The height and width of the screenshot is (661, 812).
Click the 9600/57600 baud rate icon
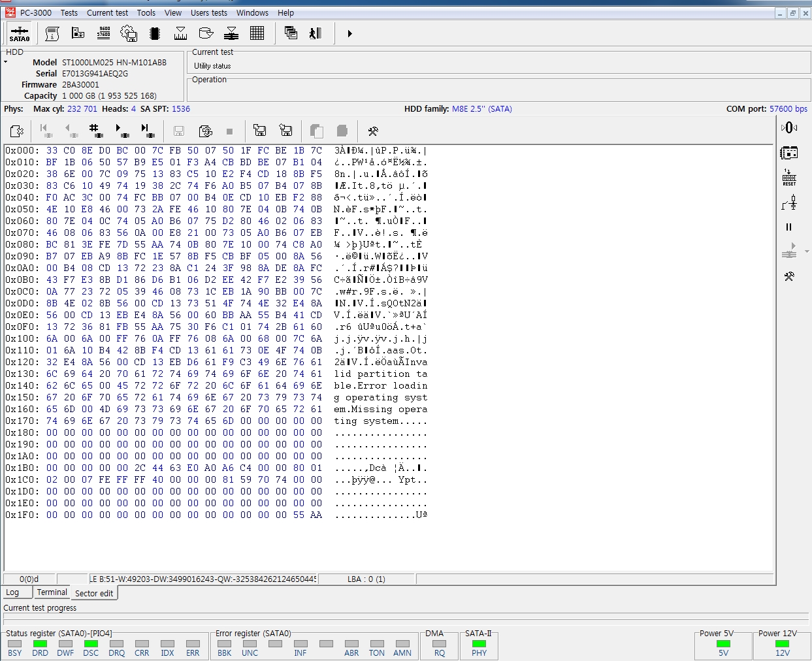(x=103, y=33)
